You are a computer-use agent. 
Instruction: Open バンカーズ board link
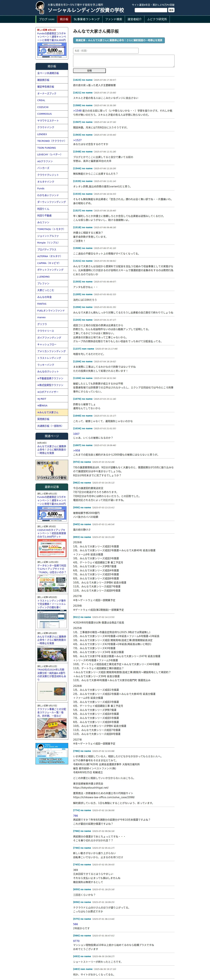(52, 168)
